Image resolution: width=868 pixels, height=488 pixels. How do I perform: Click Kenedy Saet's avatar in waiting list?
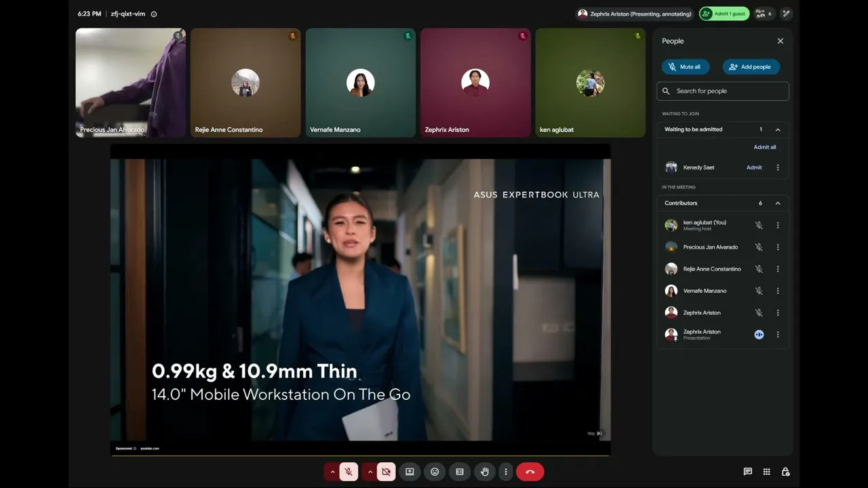click(x=671, y=167)
